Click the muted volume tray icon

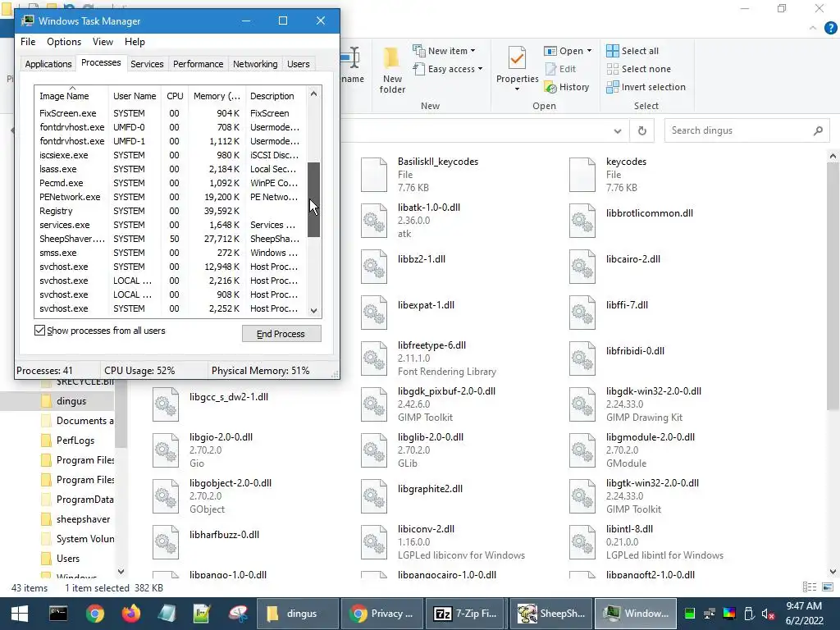(x=768, y=614)
